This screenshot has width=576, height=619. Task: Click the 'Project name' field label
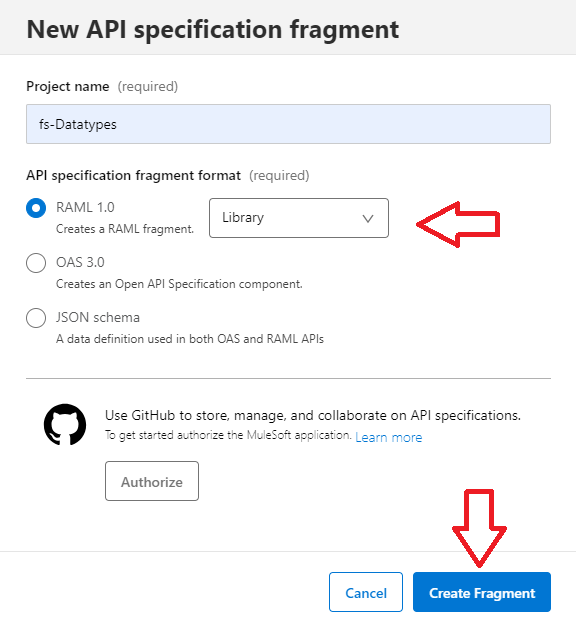click(68, 86)
